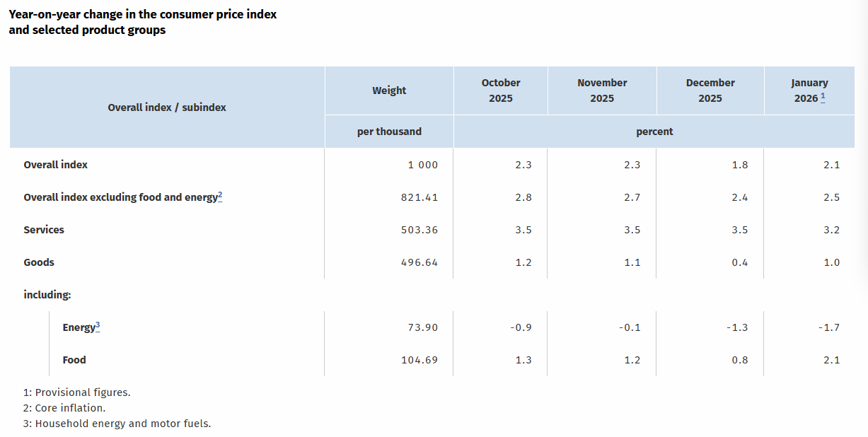Select the 'Goods' row label
This screenshot has width=868, height=437.
(39, 262)
